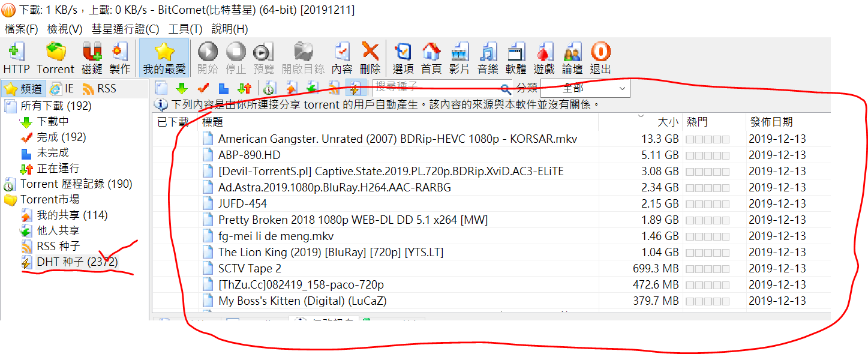Open the 影片 movies icon
This screenshot has height=354, width=868.
(459, 58)
